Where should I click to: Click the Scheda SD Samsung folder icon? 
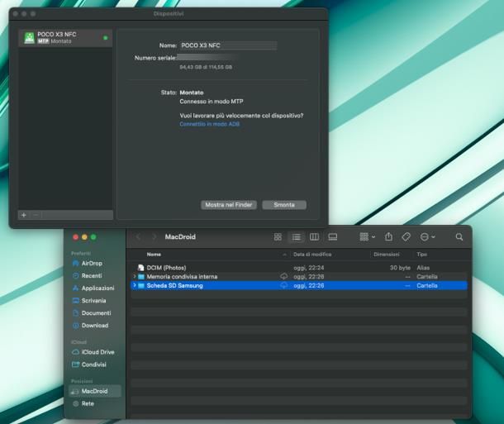coord(141,285)
